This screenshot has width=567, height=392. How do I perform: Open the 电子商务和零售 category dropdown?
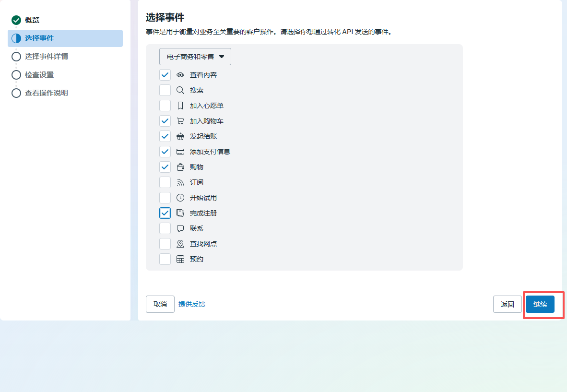195,57
